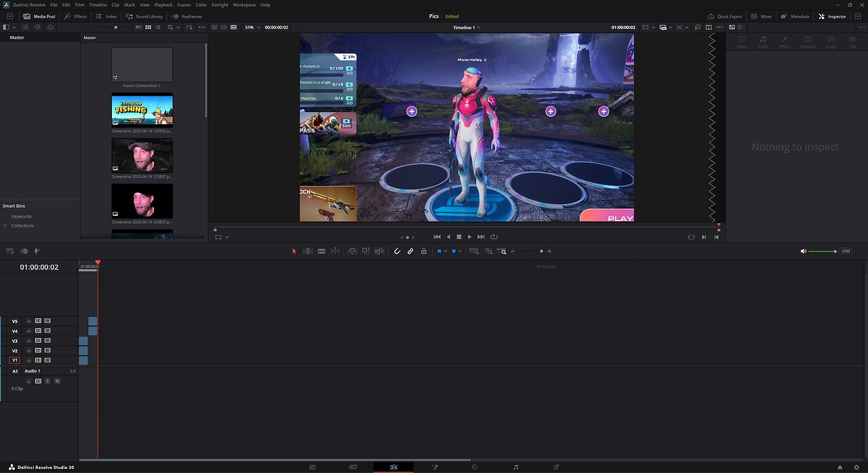Click timeline Full Extent Zoom icon
The image size is (868, 473).
click(x=475, y=251)
